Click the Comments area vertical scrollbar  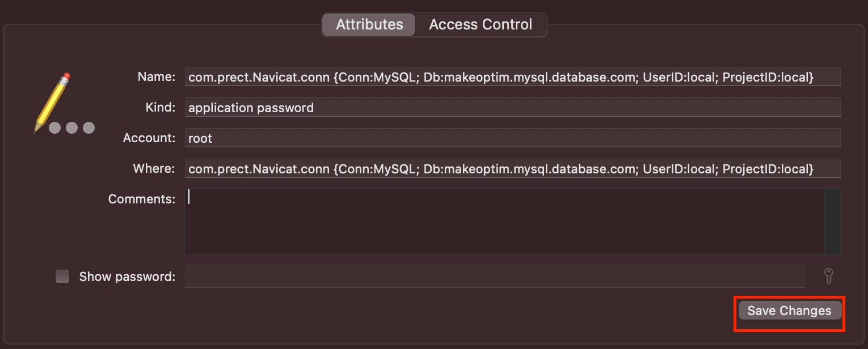click(832, 222)
